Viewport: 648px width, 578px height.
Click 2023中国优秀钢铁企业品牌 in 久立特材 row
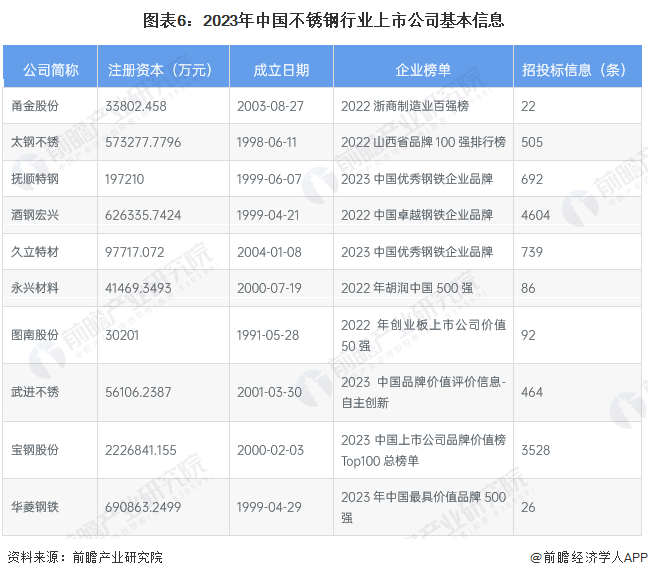point(417,252)
